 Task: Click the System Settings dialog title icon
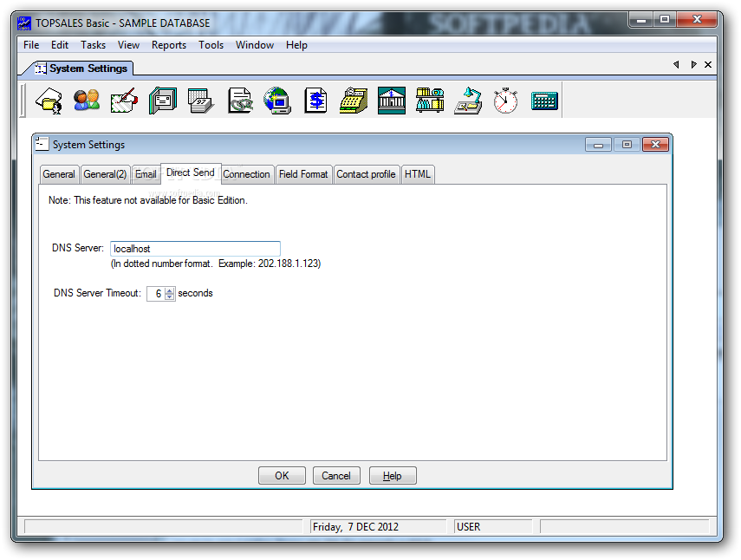point(42,144)
